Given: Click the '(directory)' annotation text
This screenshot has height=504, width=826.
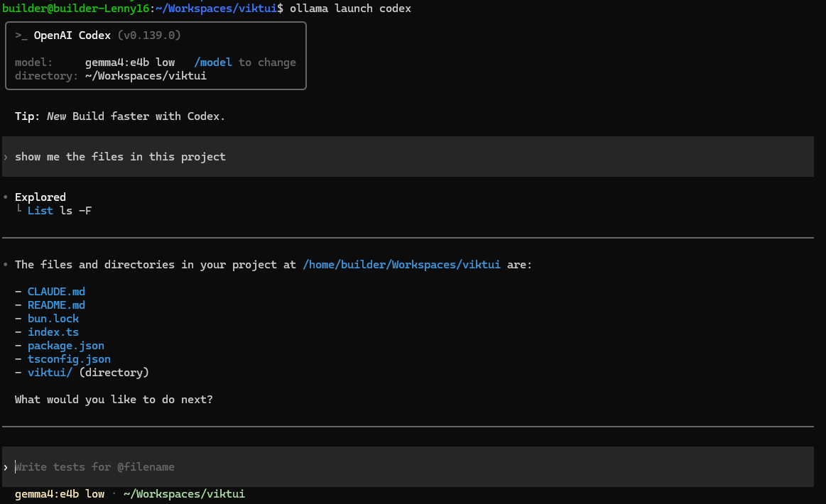Looking at the screenshot, I should [x=114, y=373].
